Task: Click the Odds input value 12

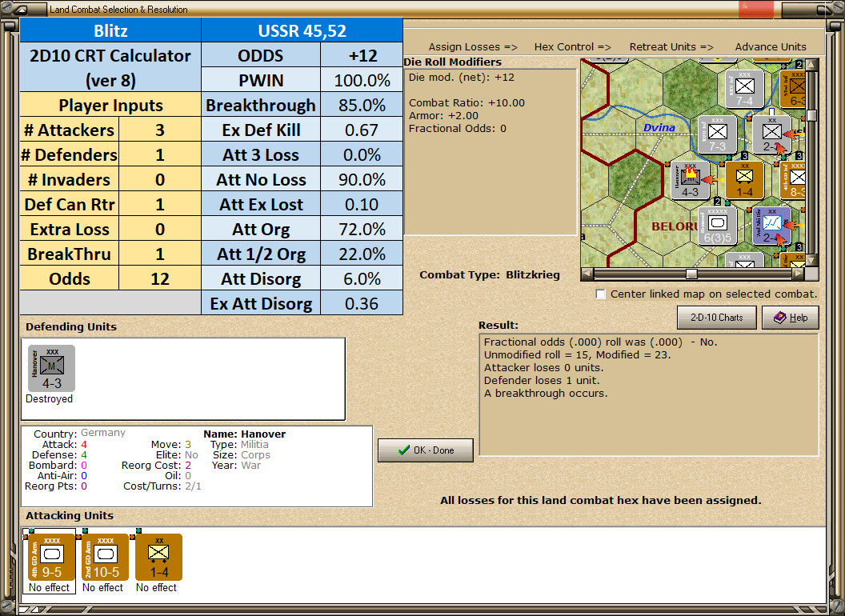Action: click(x=159, y=278)
